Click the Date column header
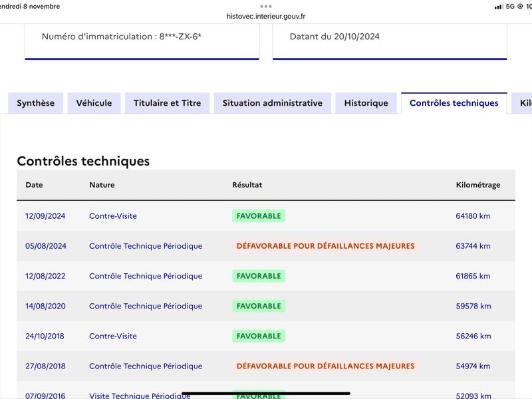The width and height of the screenshot is (532, 399). [35, 185]
